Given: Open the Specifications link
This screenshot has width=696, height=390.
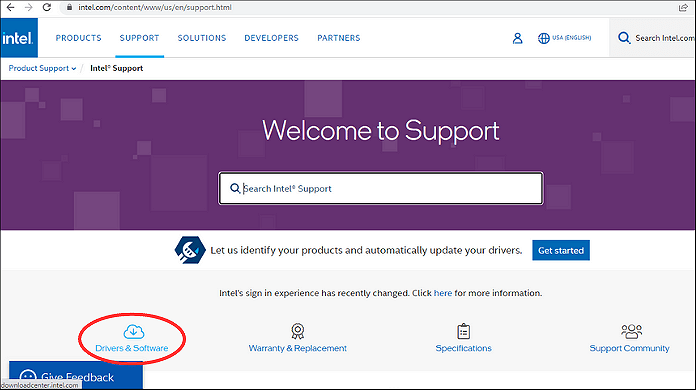Looking at the screenshot, I should [x=463, y=348].
